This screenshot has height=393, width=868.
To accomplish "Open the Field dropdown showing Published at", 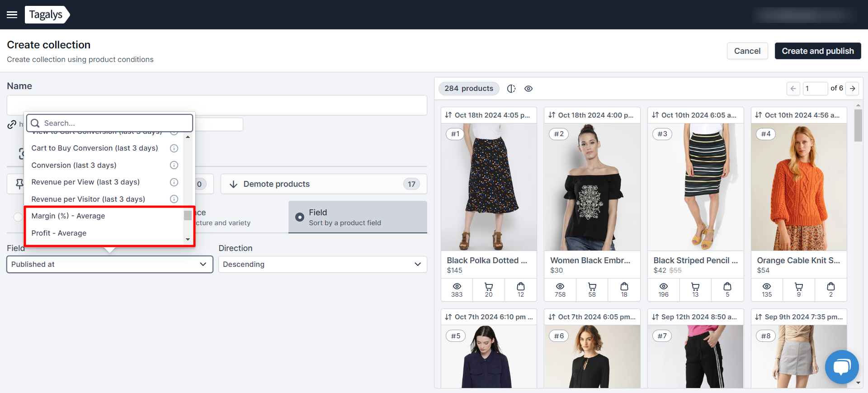I will [110, 264].
